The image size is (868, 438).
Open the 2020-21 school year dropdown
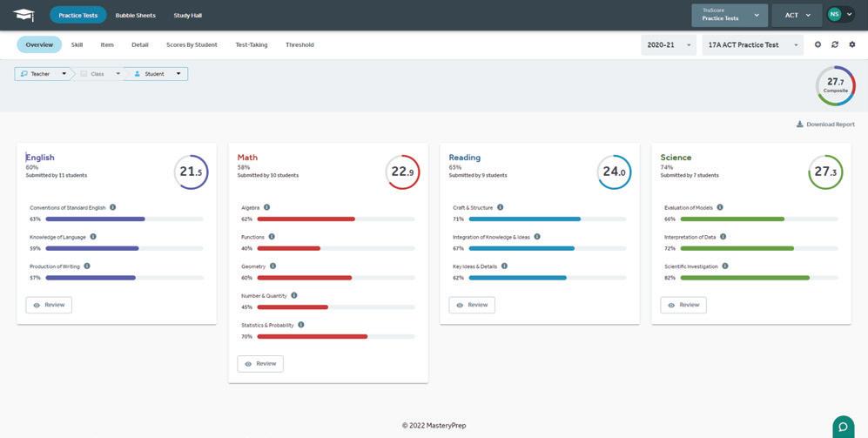669,45
